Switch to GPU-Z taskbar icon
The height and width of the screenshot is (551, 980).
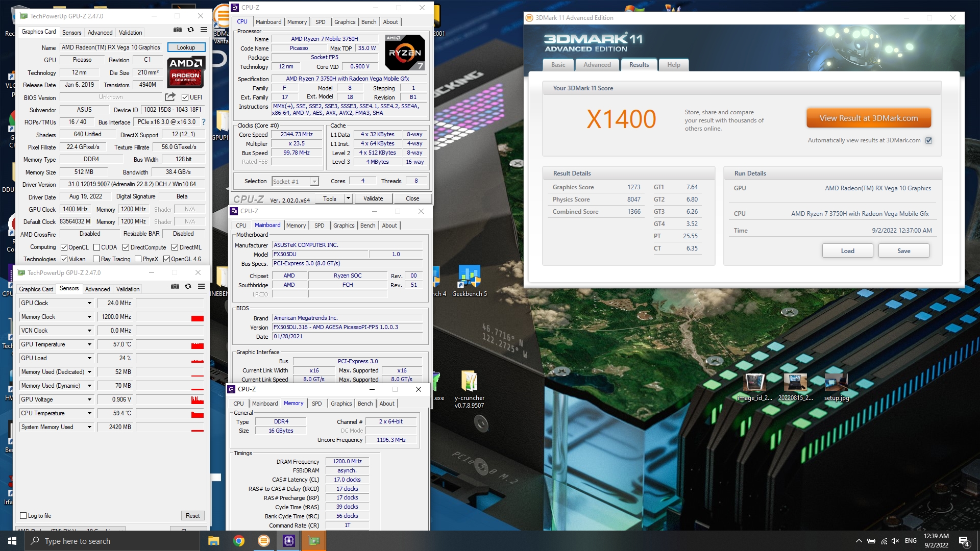tap(313, 541)
